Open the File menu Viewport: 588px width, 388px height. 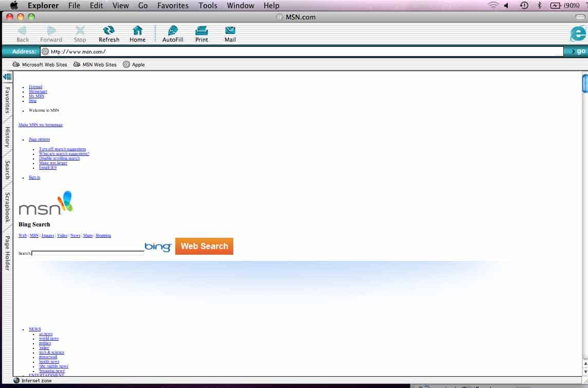[x=74, y=6]
